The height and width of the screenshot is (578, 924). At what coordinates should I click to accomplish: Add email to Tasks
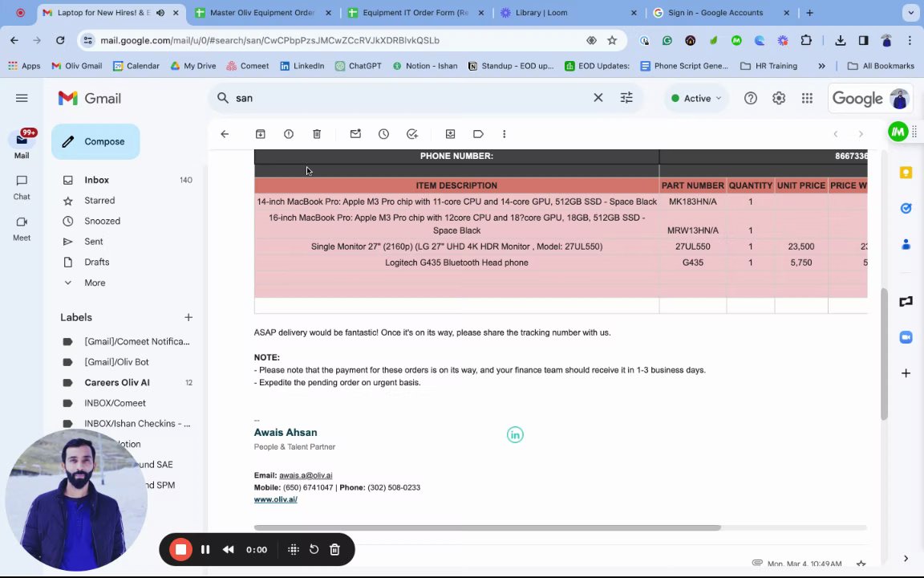point(412,134)
